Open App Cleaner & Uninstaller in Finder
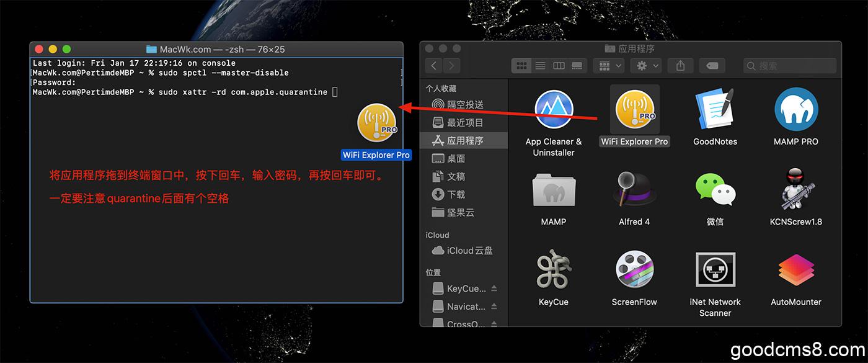Screen dimensions: 868x363 (554, 110)
